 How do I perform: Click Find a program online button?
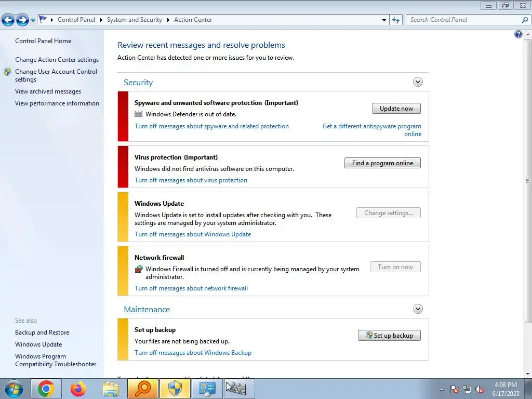382,163
